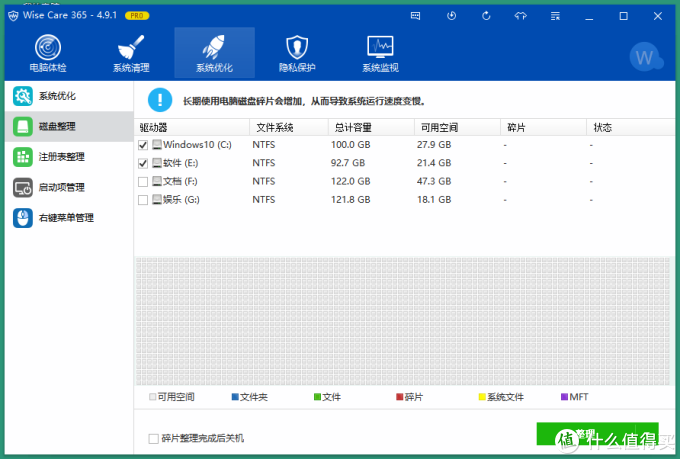The image size is (680, 459).
Task: Select the 系统优化 rocket tab
Action: coord(214,53)
